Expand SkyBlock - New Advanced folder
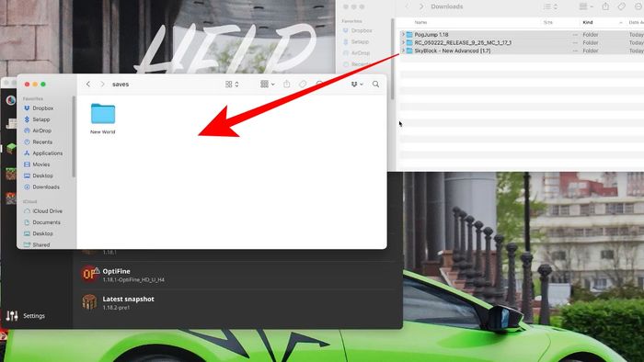The image size is (644, 362). click(x=403, y=51)
